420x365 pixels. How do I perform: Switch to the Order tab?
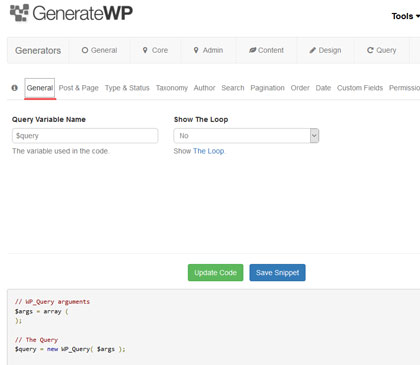(300, 88)
